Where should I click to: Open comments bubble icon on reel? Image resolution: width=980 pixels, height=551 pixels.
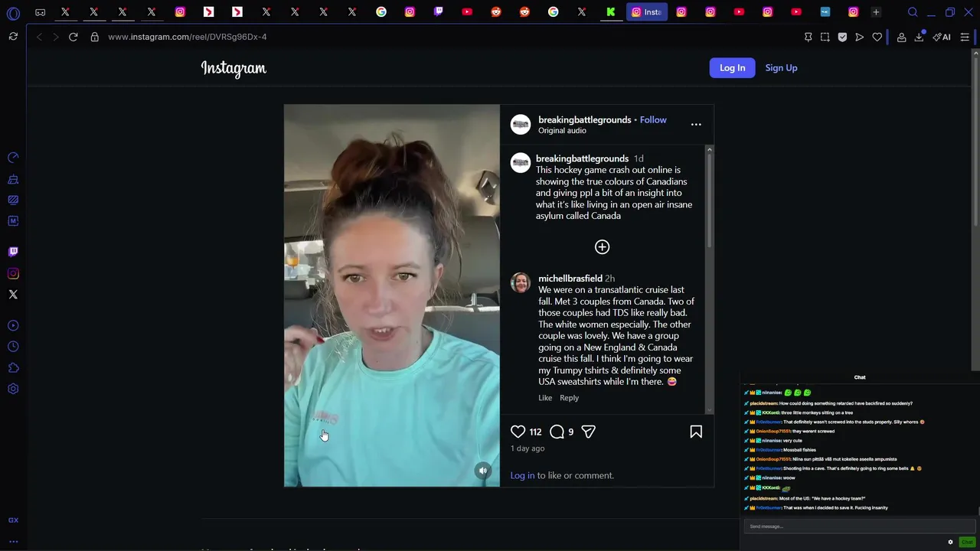pos(557,432)
